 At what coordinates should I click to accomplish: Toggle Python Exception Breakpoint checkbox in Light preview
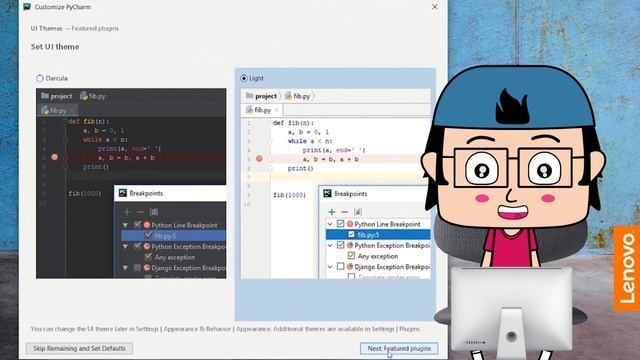340,245
